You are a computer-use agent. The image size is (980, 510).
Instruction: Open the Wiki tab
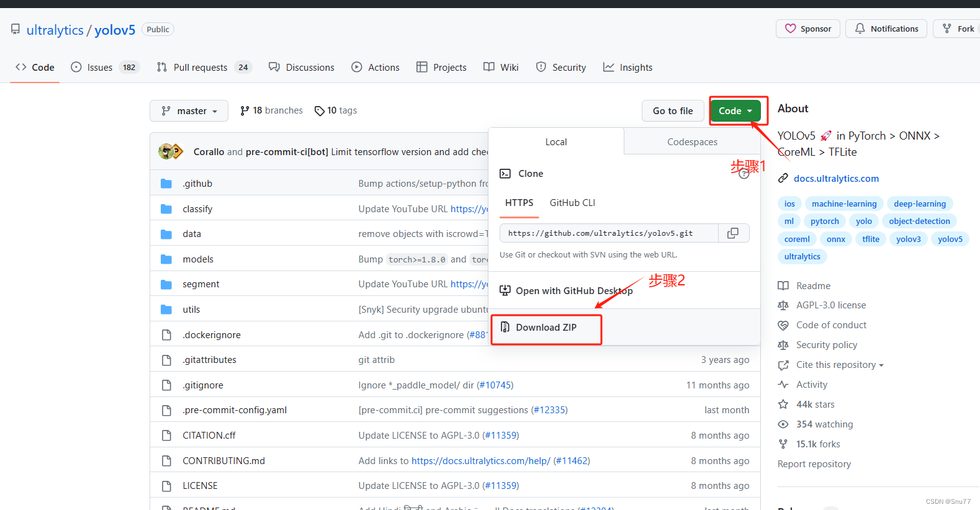[501, 67]
